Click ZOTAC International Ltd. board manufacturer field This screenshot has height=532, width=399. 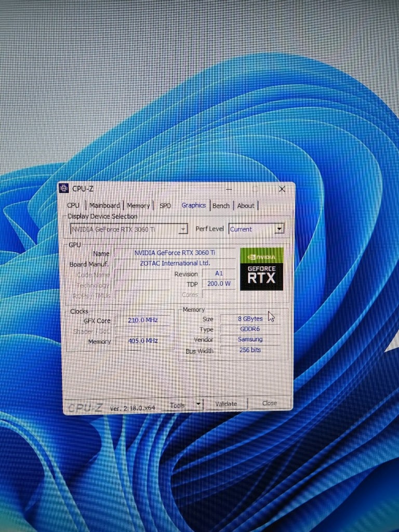pyautogui.click(x=175, y=263)
